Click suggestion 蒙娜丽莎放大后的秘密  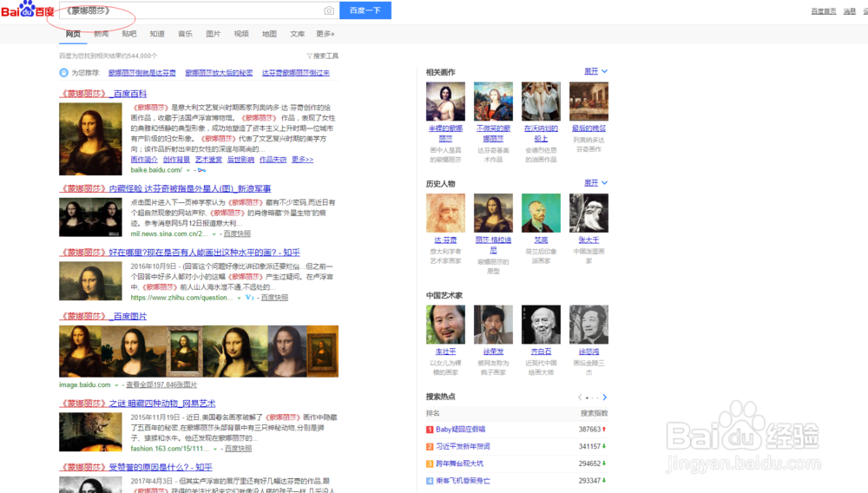click(219, 73)
